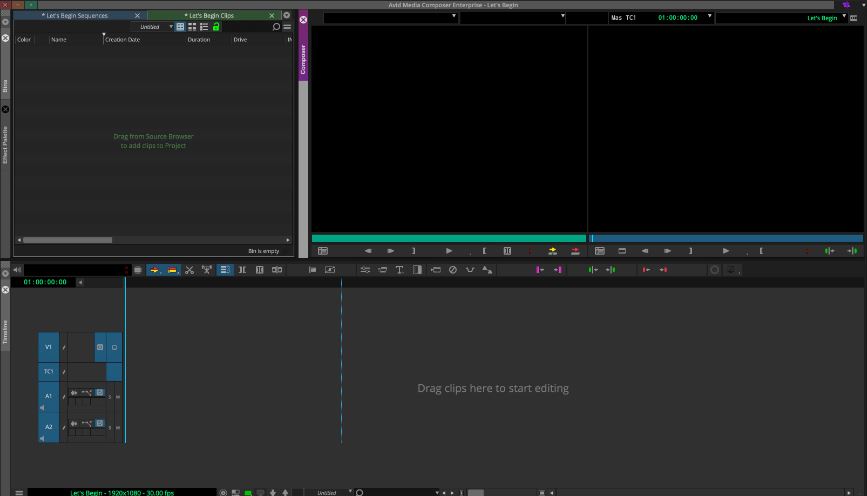Play the source monitor
Screen dimensions: 867x496
(449, 251)
